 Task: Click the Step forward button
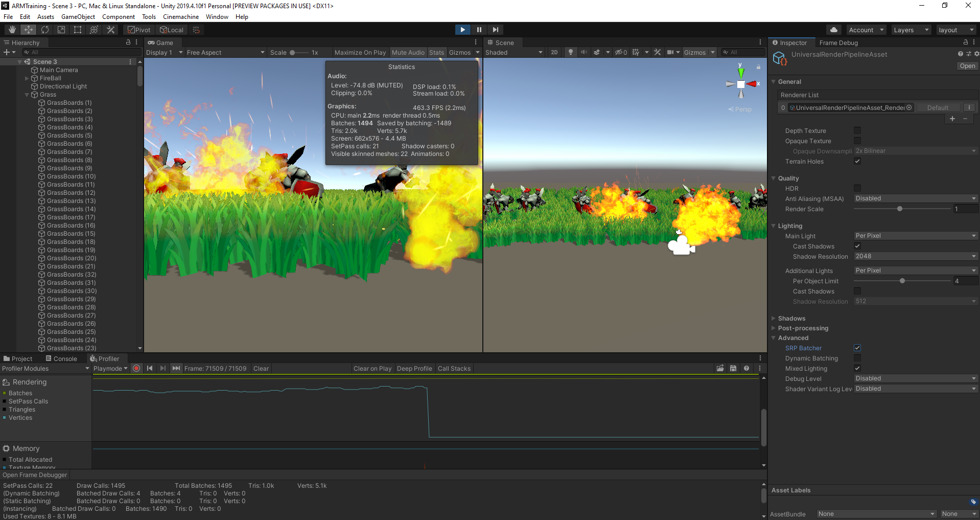[x=495, y=30]
